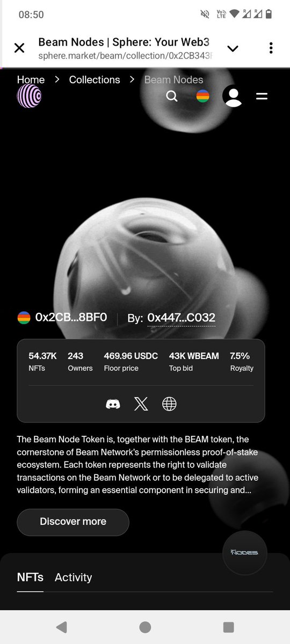Select the NFTs tab
The width and height of the screenshot is (290, 644).
pyautogui.click(x=30, y=577)
